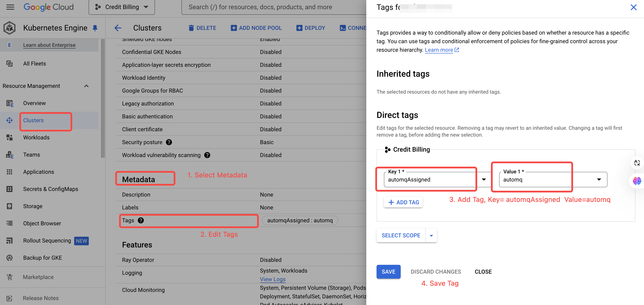
Task: Open the Credit Billing project selector
Action: [x=122, y=7]
